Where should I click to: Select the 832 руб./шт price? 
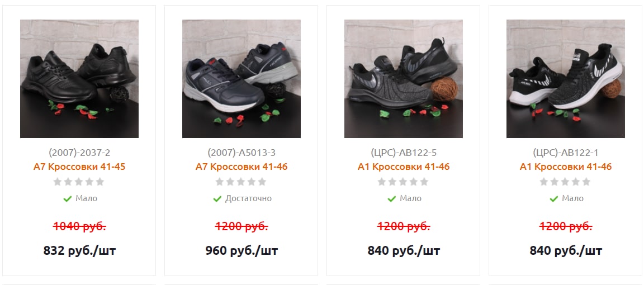[x=79, y=250]
